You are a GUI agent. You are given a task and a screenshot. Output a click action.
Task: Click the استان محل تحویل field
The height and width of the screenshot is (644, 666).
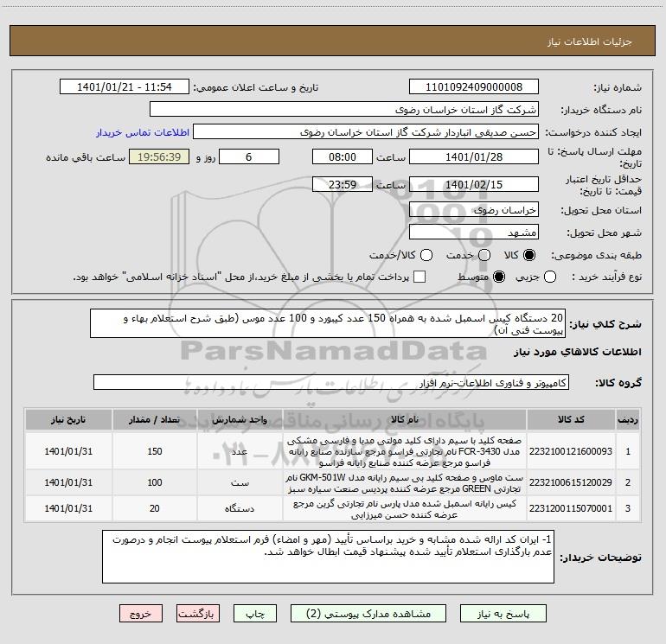tap(474, 210)
